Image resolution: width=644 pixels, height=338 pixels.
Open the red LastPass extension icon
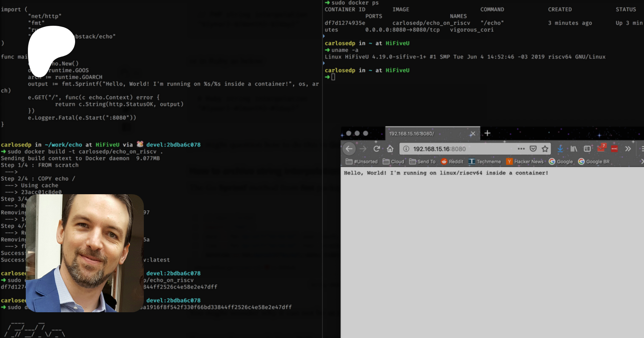tap(614, 149)
